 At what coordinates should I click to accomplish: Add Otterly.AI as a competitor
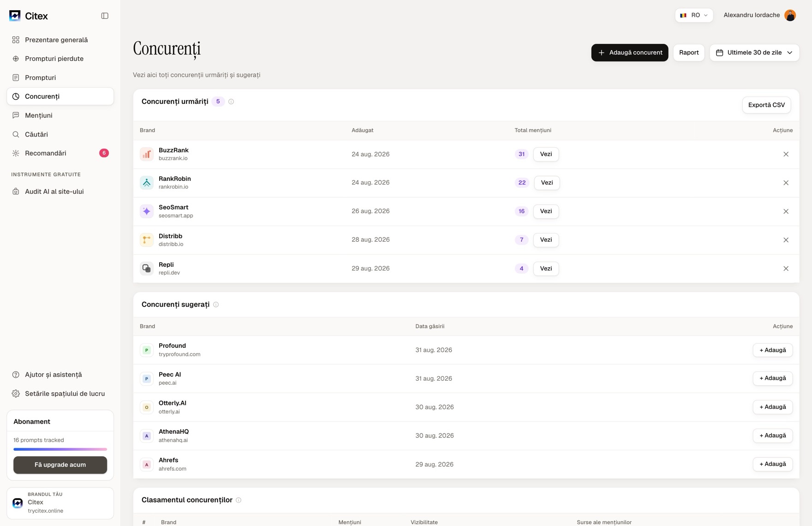pyautogui.click(x=773, y=407)
